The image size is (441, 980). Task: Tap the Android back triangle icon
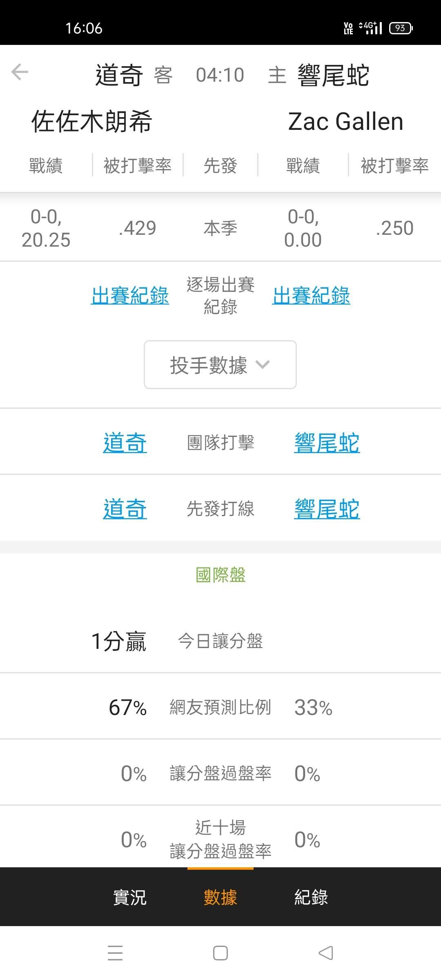[x=325, y=953]
